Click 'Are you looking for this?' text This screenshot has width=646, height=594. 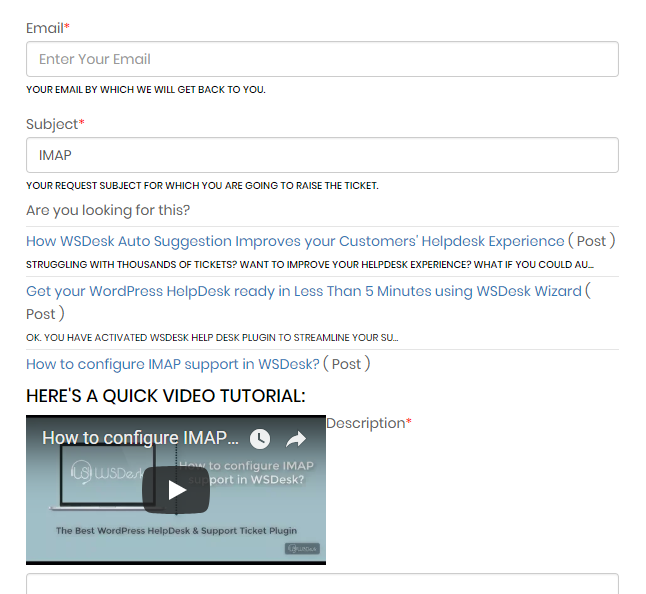click(108, 210)
